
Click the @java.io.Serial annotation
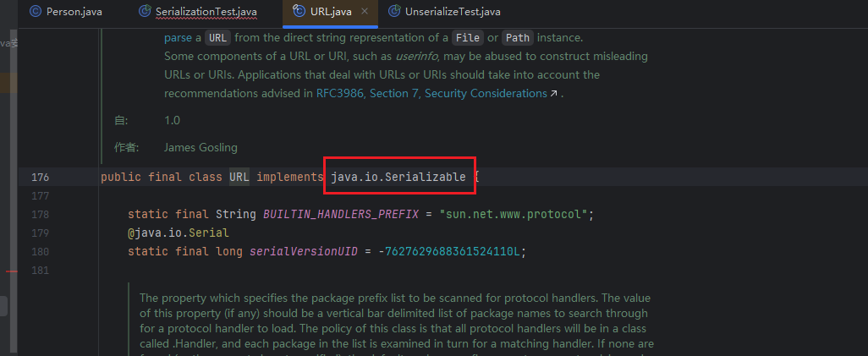click(179, 233)
